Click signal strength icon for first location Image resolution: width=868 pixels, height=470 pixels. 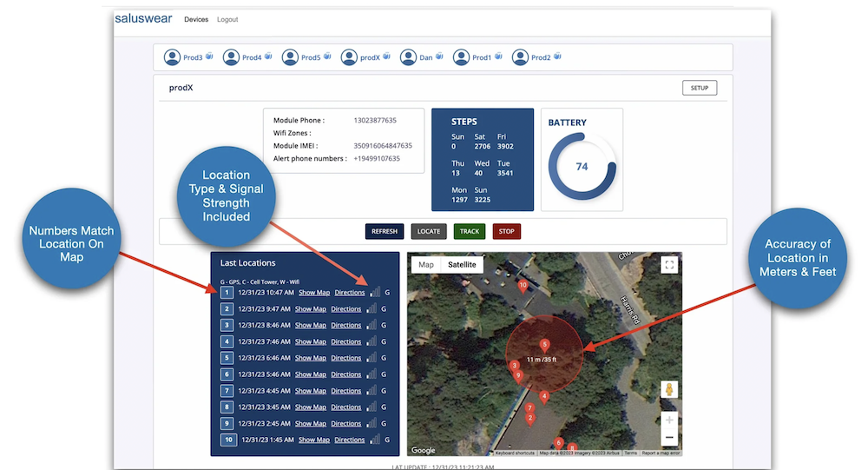pos(374,293)
